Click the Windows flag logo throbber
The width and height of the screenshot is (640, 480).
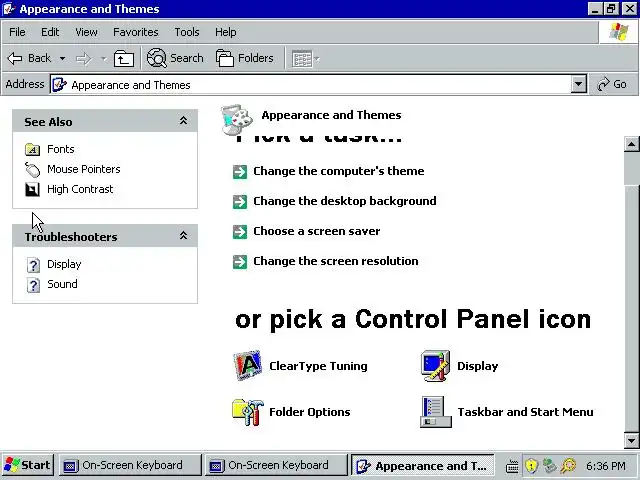click(618, 32)
